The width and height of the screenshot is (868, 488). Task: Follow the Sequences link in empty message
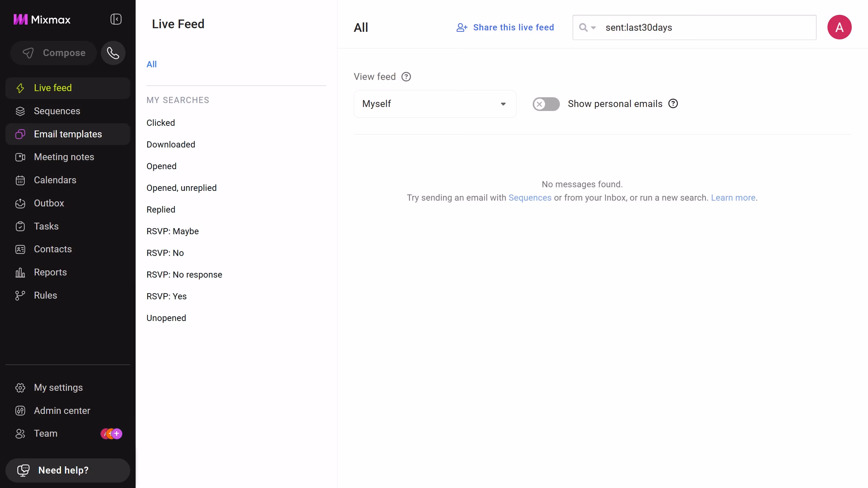point(530,198)
